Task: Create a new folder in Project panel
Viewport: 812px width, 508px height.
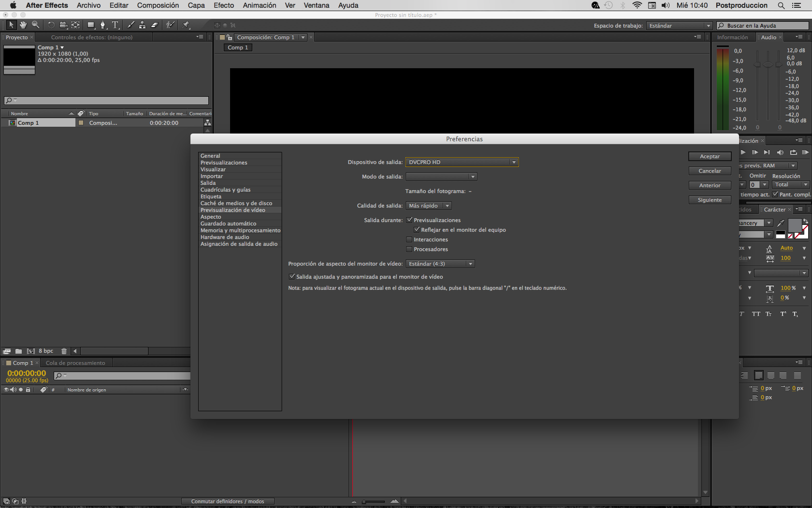Action: (x=18, y=351)
